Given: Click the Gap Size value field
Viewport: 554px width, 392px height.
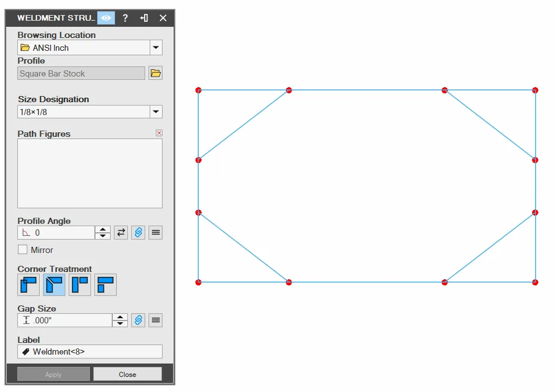Looking at the screenshot, I should (65, 321).
